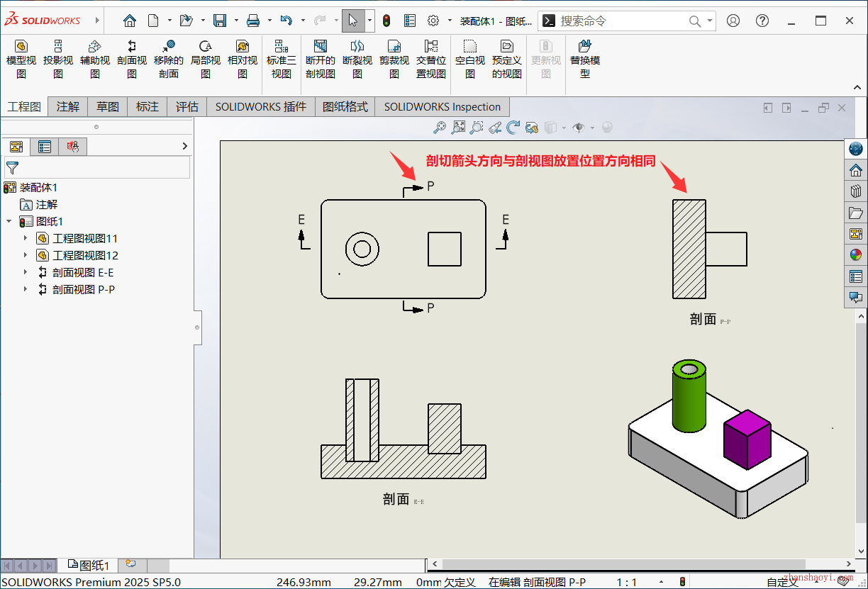
Task: Click Zoom to Area magnifier icon
Action: (x=477, y=128)
